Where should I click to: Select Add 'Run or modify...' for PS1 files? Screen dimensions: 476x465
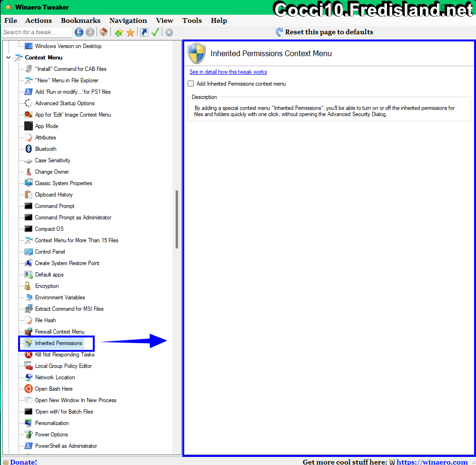[73, 92]
